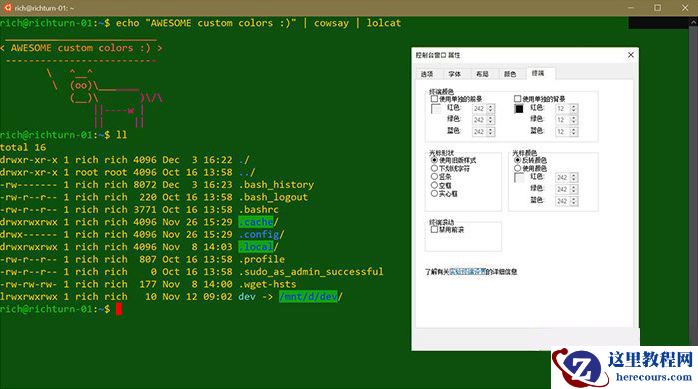The image size is (698, 389).
Task: Click foreground 红色 value field
Action: (x=479, y=109)
